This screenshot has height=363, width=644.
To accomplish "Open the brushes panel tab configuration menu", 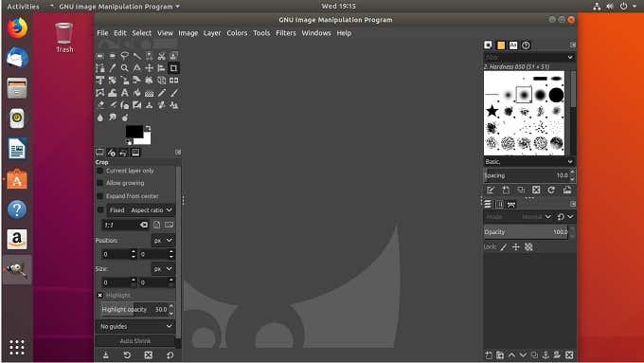I will [x=573, y=45].
